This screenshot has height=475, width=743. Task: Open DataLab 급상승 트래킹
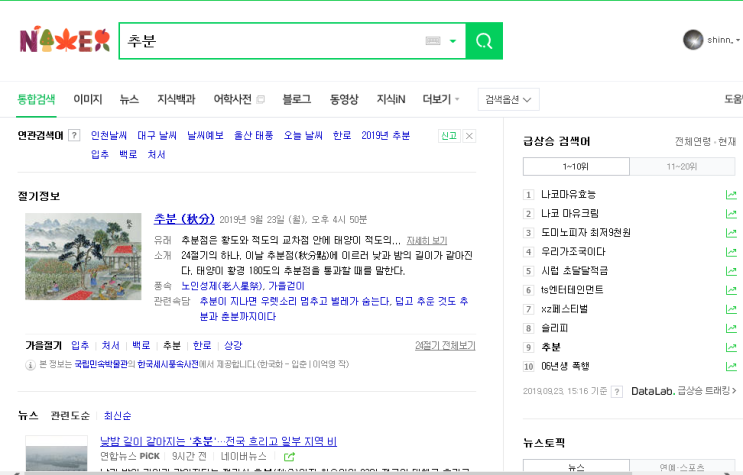(684, 391)
